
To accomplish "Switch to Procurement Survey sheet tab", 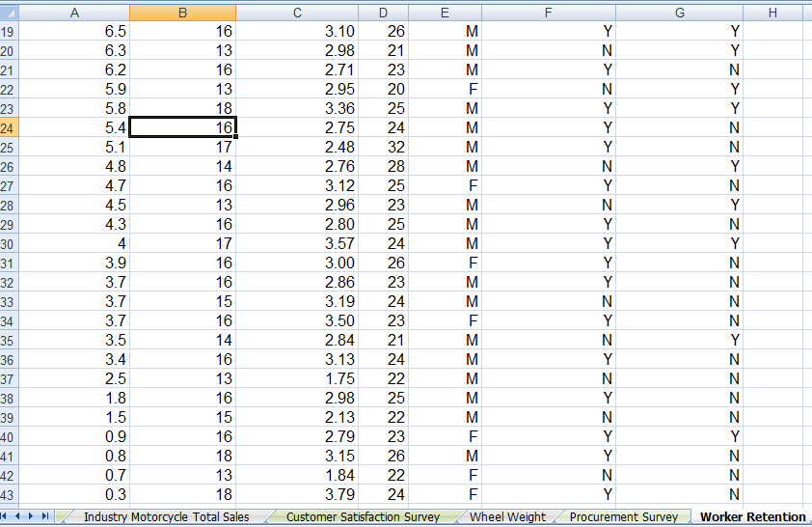I will [x=624, y=516].
